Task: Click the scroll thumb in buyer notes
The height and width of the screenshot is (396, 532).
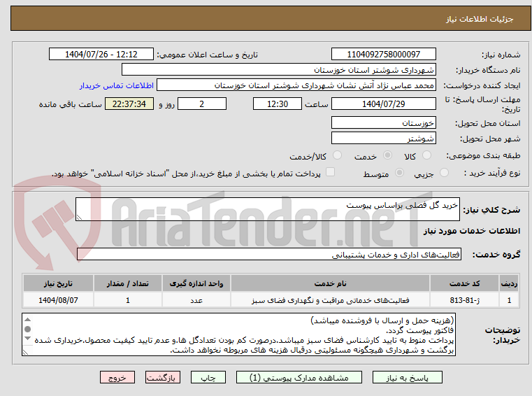Action: tap(28, 329)
